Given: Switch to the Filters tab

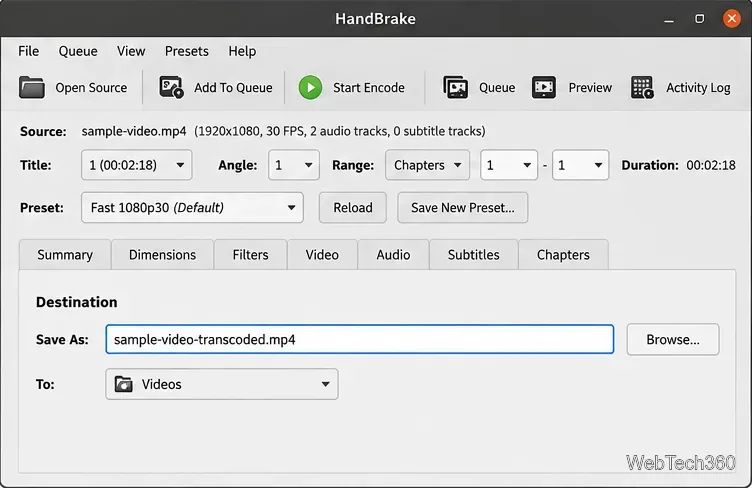Looking at the screenshot, I should click(250, 255).
